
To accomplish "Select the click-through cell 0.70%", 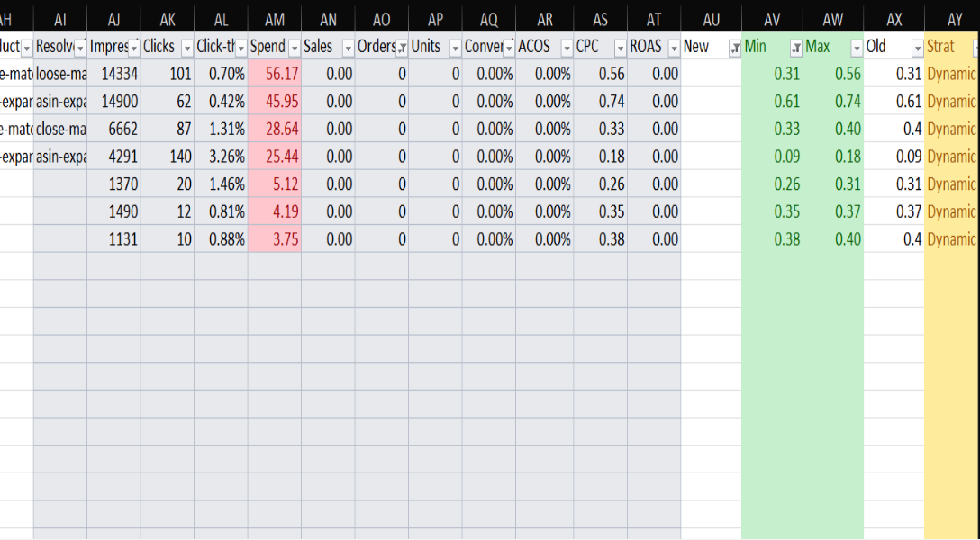I will (x=222, y=74).
